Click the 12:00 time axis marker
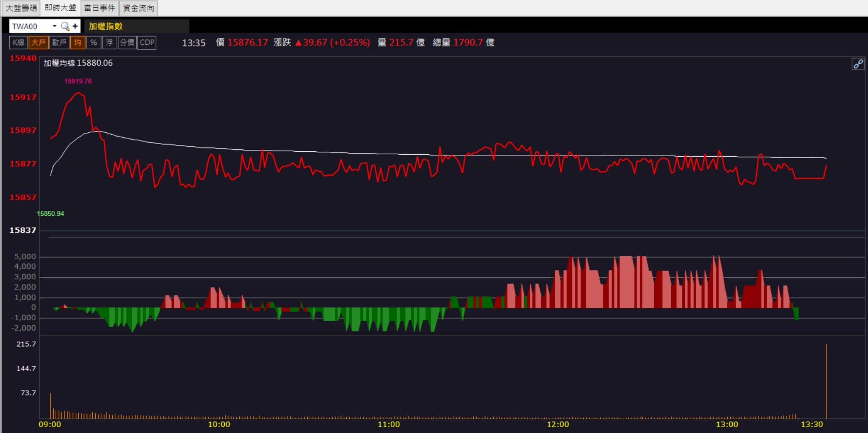This screenshot has height=433, width=868. click(x=558, y=424)
